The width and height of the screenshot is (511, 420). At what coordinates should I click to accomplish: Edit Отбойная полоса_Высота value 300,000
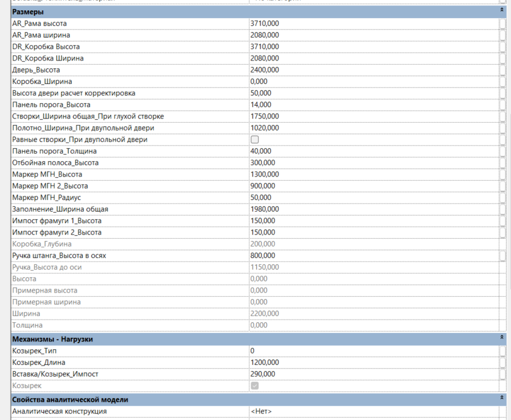pyautogui.click(x=374, y=163)
